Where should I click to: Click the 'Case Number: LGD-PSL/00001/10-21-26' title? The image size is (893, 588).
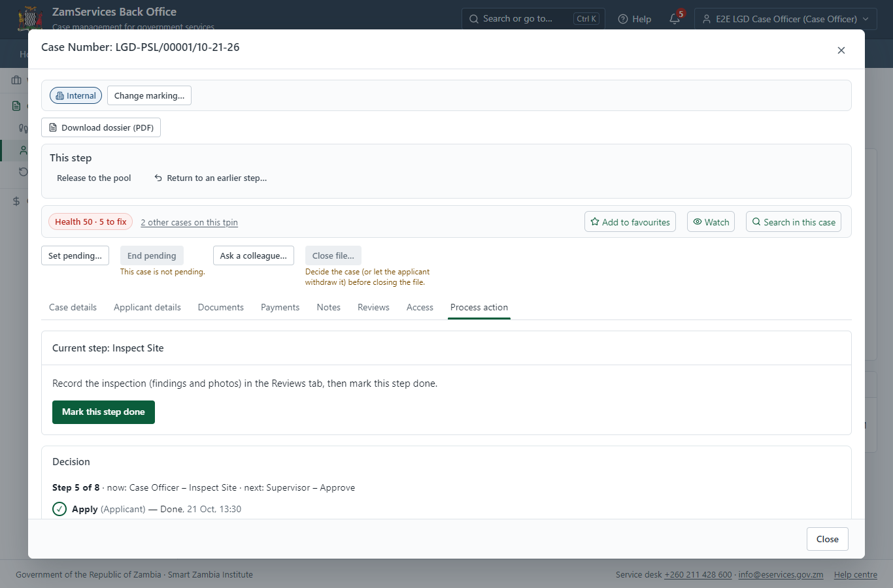[141, 47]
